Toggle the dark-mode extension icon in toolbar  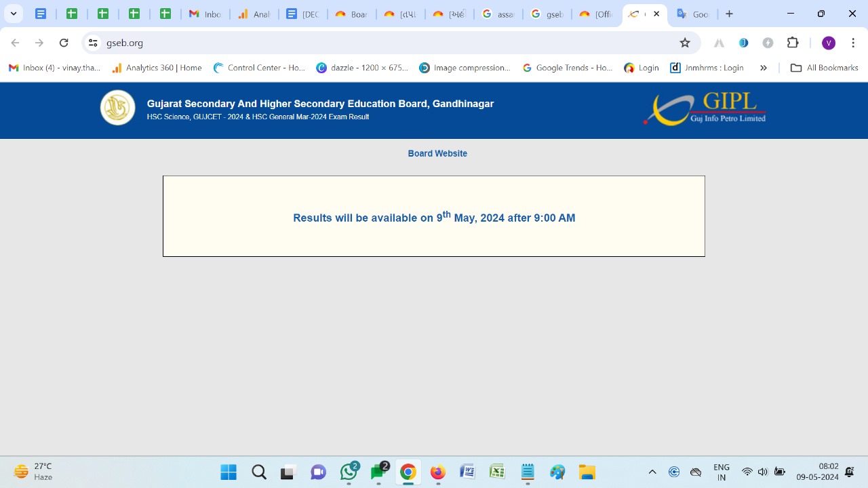click(768, 42)
